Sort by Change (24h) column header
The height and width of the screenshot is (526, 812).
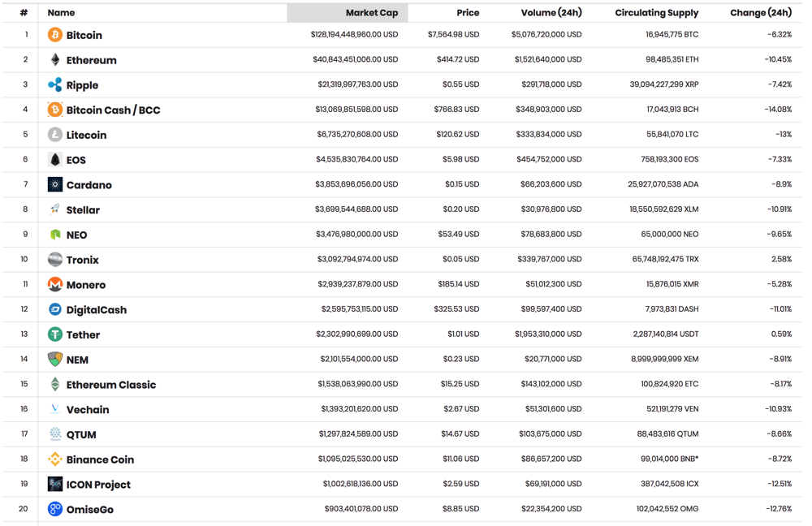click(761, 13)
